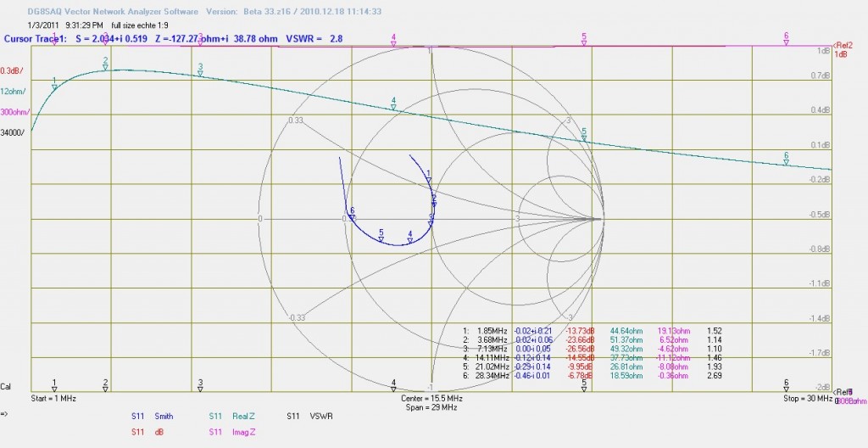This screenshot has width=868, height=448.
Task: Pick marker 6 on the blue Smith curve
Action: click(352, 215)
